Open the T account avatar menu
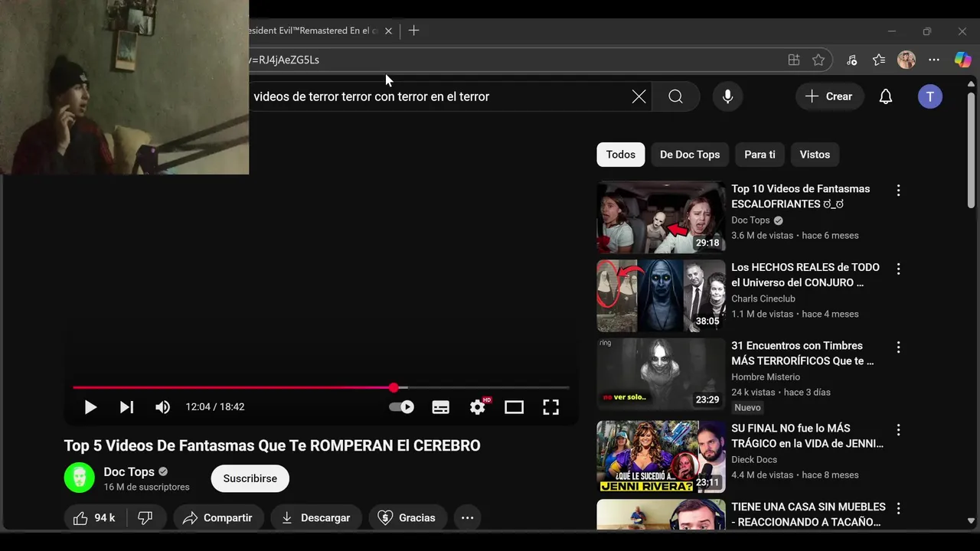Screen dimensions: 980x551 coord(930,96)
